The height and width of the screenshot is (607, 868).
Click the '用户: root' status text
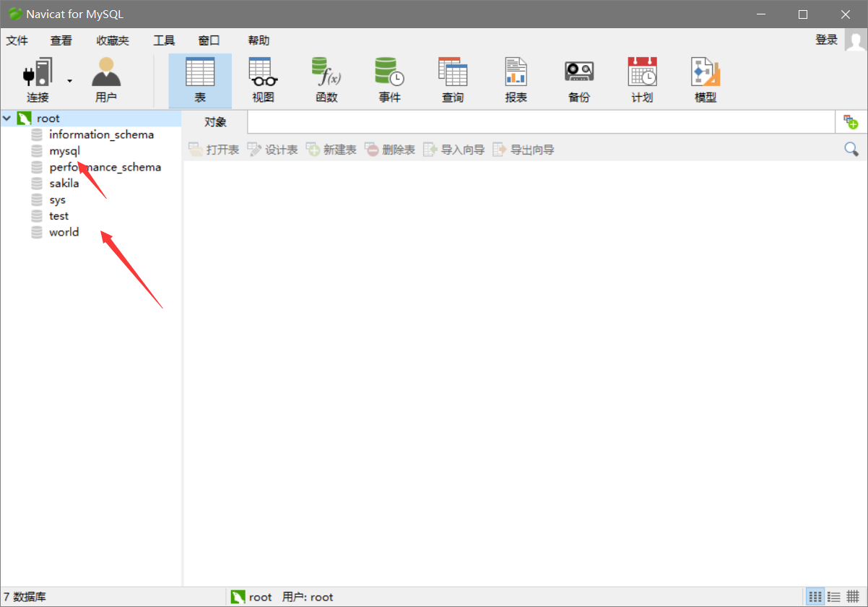click(x=308, y=597)
